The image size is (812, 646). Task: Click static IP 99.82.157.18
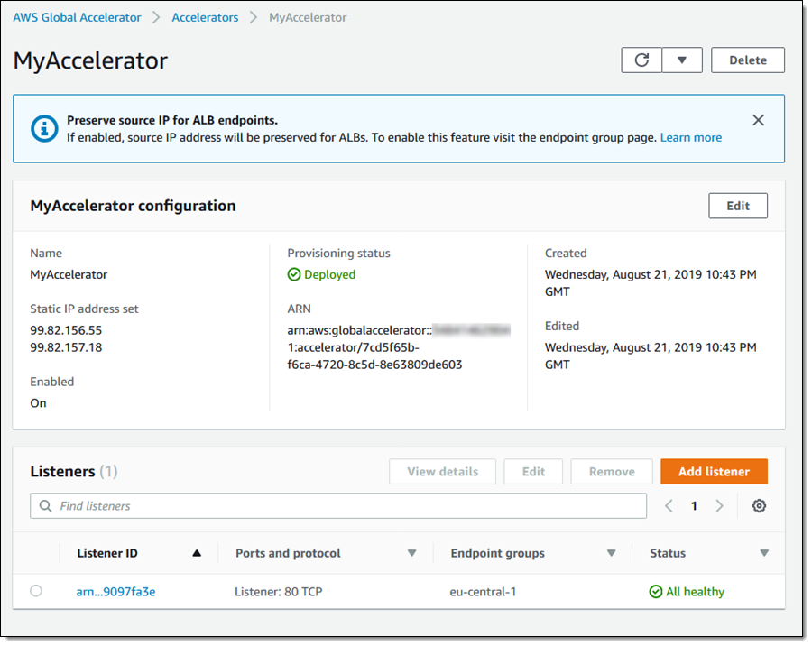tap(66, 347)
